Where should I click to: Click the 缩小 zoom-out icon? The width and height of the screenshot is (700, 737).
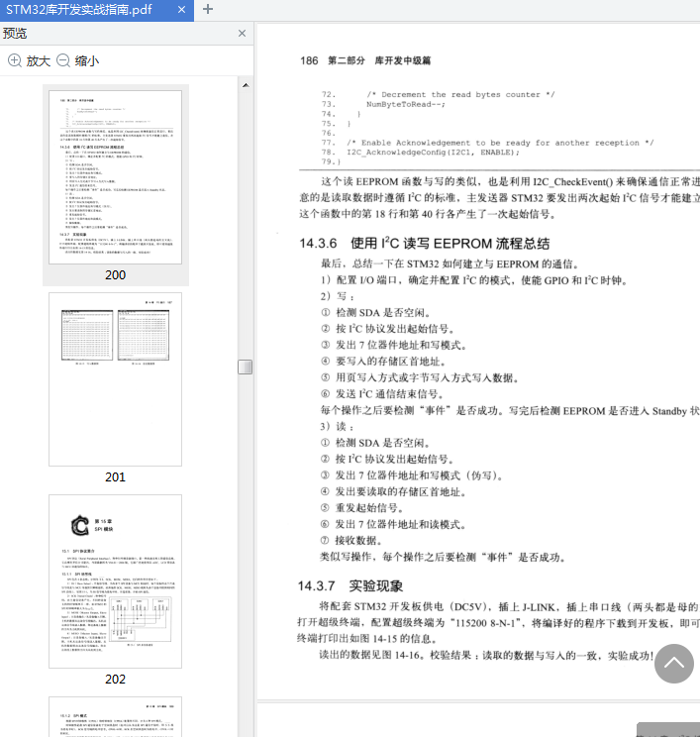coord(63,60)
